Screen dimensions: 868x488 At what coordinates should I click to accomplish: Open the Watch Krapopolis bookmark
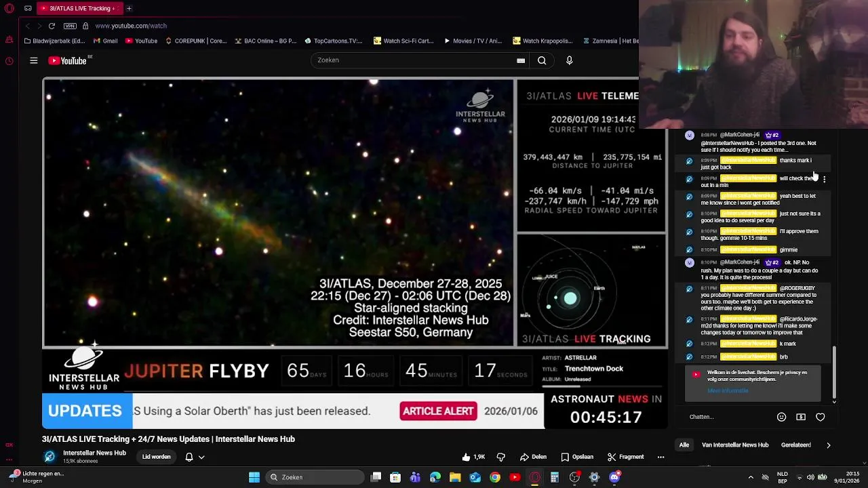(543, 41)
